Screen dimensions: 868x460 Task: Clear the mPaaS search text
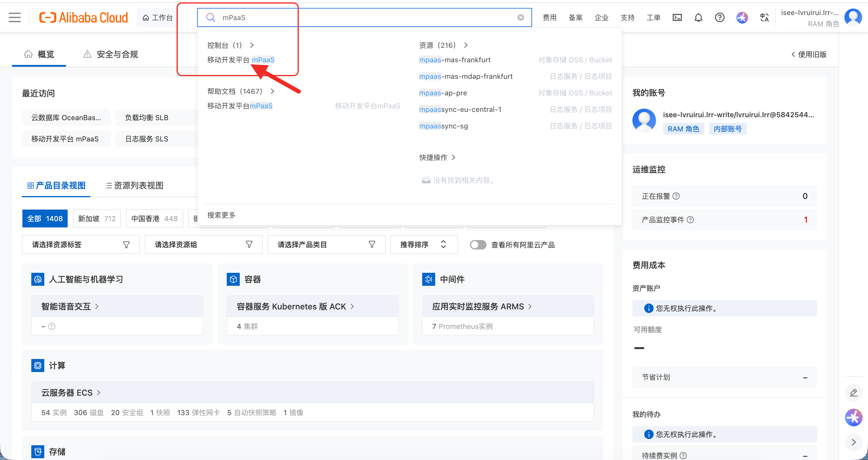tap(521, 17)
